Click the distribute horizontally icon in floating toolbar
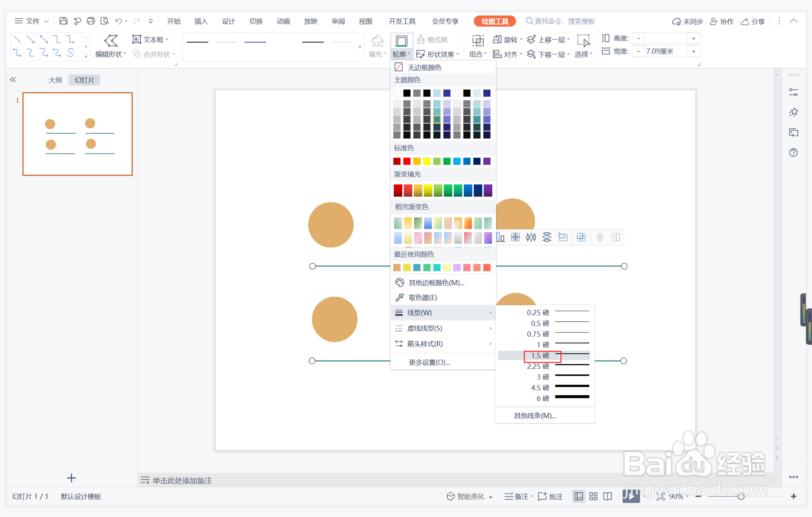This screenshot has height=517, width=812. [531, 237]
